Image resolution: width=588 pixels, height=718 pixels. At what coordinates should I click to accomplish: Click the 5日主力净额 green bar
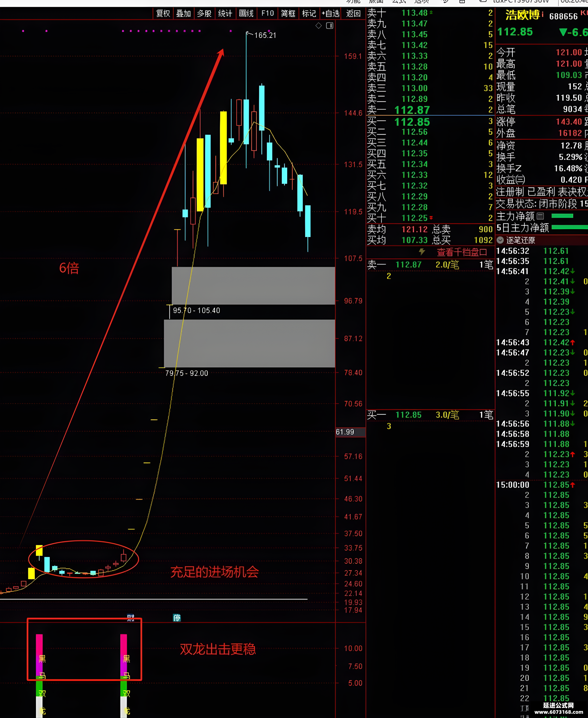coord(570,227)
